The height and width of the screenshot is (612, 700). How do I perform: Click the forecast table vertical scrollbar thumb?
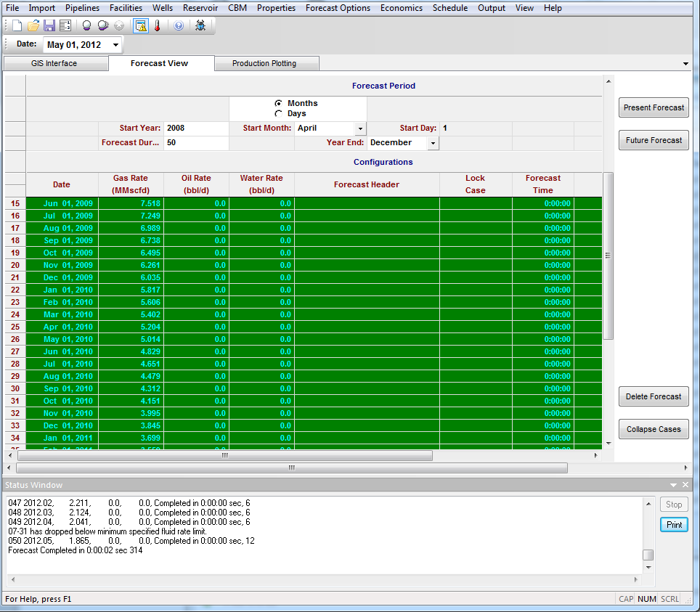click(609, 255)
